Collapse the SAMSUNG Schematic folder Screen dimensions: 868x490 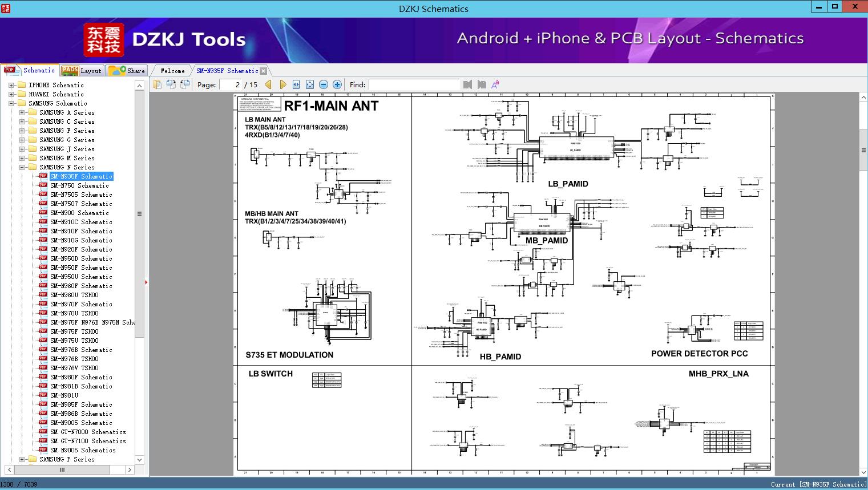[x=11, y=103]
